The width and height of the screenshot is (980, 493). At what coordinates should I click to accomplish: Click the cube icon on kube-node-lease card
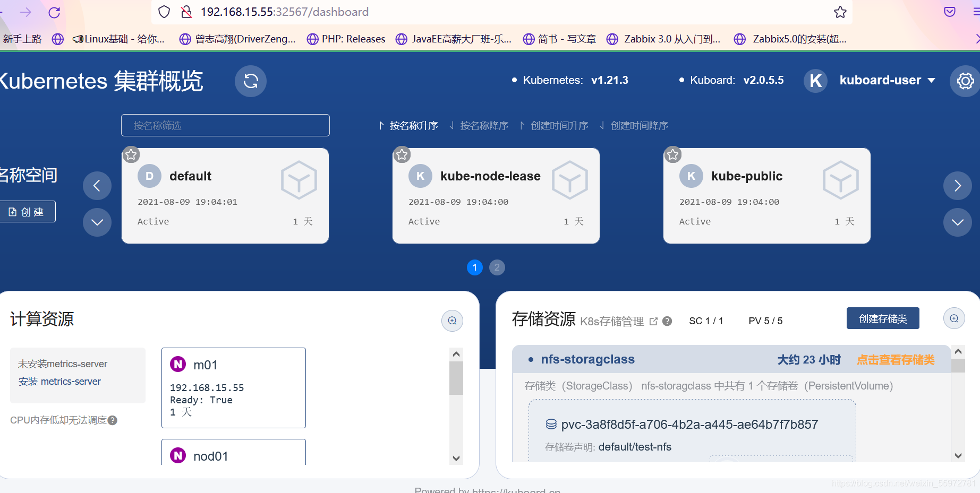(570, 180)
